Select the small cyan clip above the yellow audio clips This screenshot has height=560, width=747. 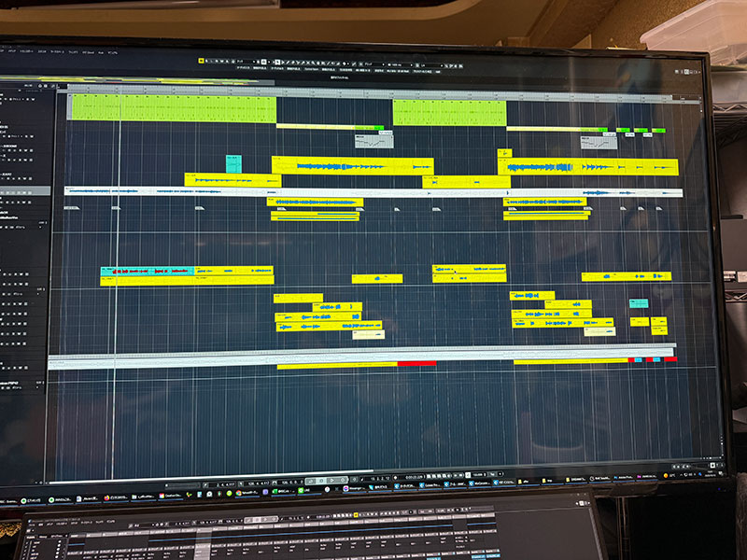tap(233, 164)
